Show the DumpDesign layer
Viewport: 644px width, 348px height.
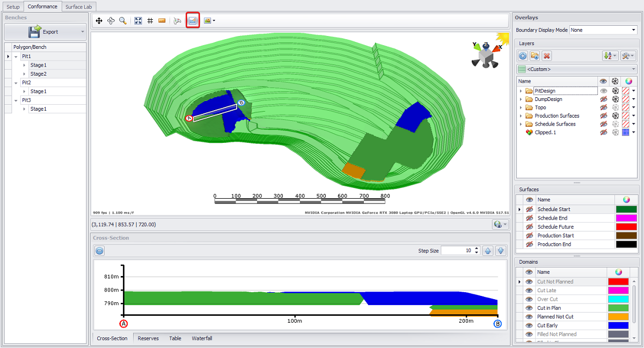point(603,99)
